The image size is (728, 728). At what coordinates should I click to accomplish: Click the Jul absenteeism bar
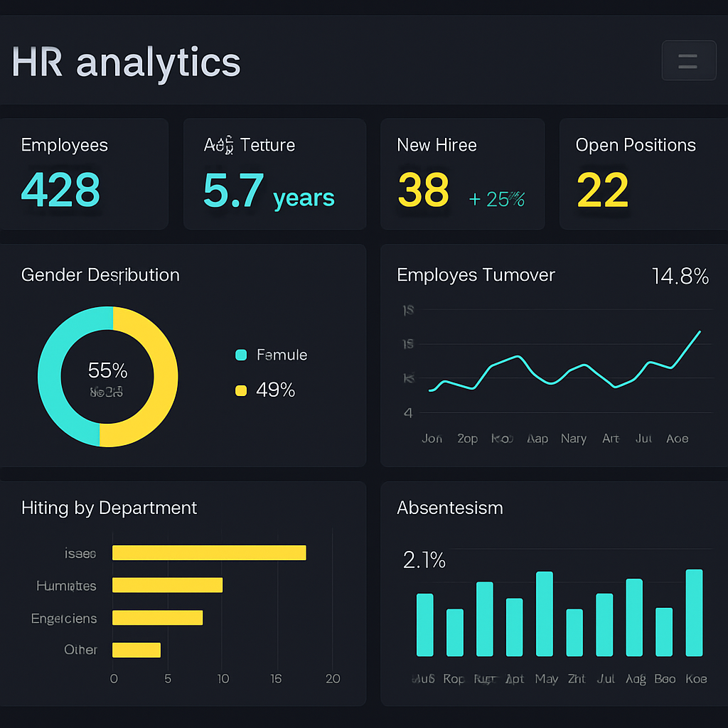coord(604,624)
